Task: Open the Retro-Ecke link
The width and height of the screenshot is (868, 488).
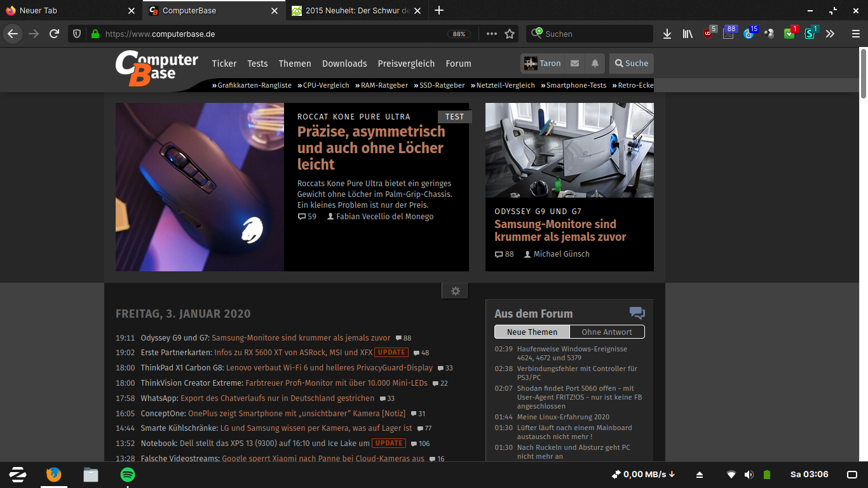Action: coord(633,85)
